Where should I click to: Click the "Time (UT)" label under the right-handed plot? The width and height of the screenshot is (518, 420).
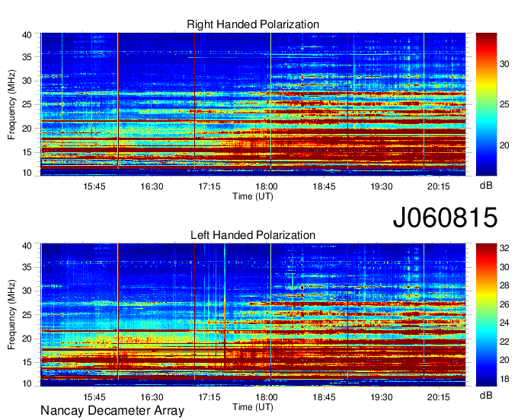pyautogui.click(x=253, y=196)
